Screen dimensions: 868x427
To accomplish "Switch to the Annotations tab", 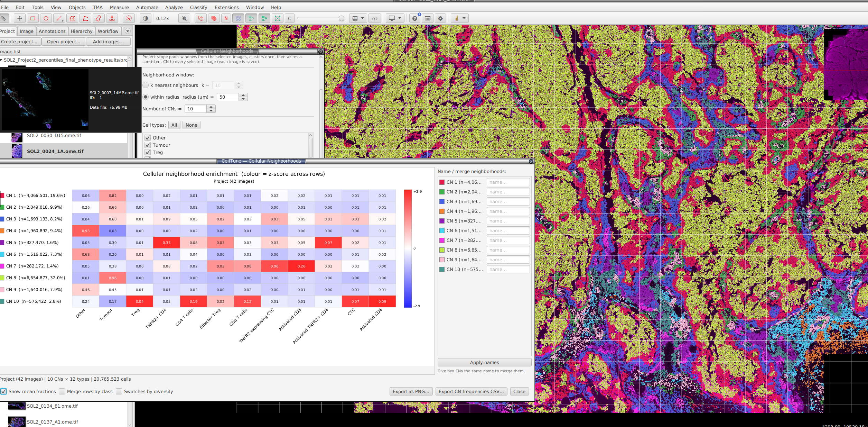I will pos(52,31).
